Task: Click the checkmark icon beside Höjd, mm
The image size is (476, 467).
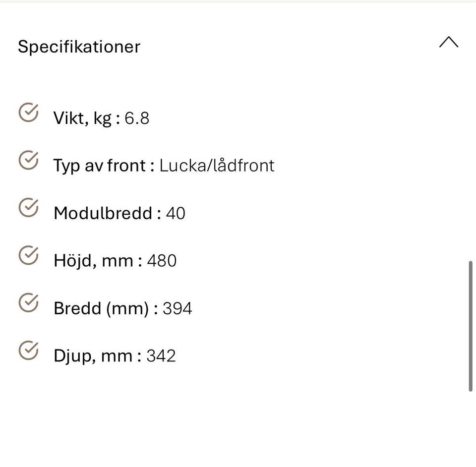Action: pyautogui.click(x=29, y=255)
